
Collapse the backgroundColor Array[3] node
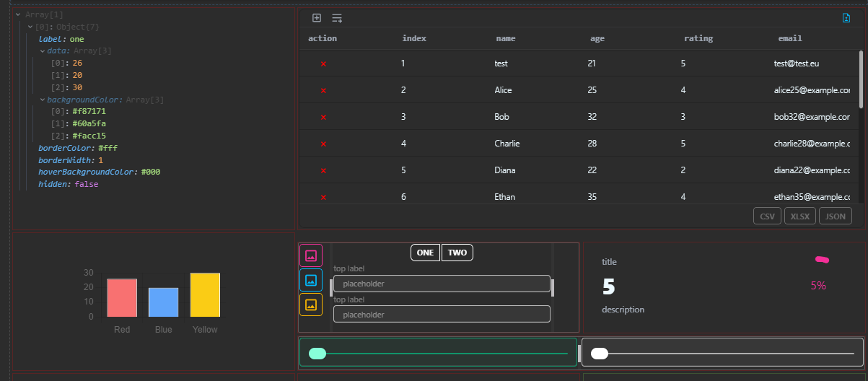pos(43,100)
